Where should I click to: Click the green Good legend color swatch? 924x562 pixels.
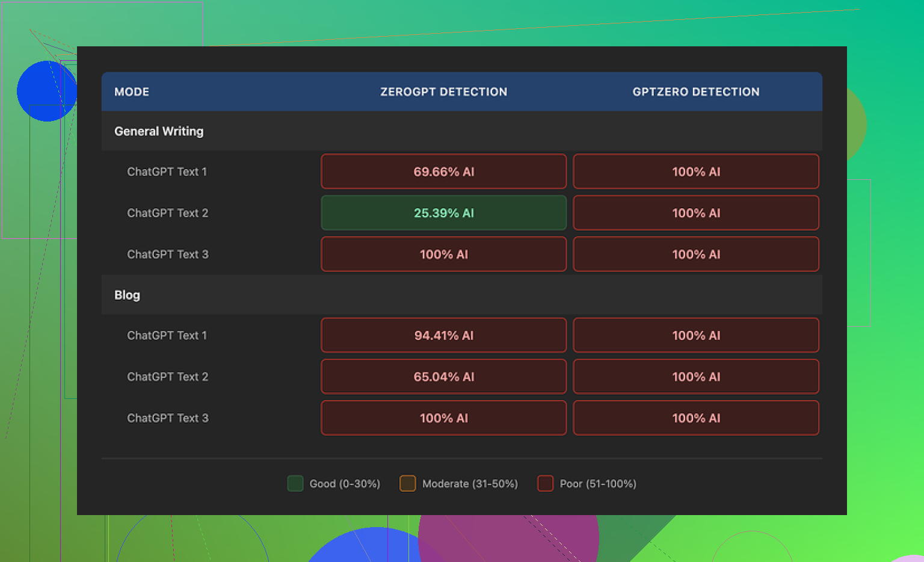click(295, 484)
